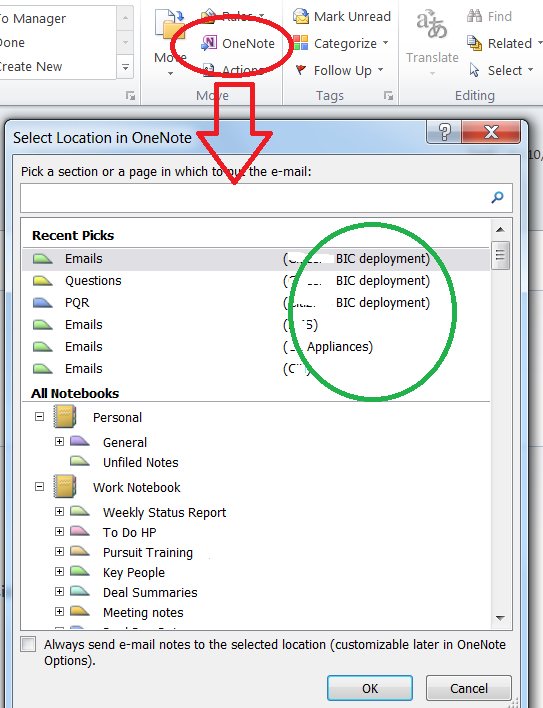Open the Move button dropdown arrow
Viewport: 543px width, 708px height.
pos(170,73)
